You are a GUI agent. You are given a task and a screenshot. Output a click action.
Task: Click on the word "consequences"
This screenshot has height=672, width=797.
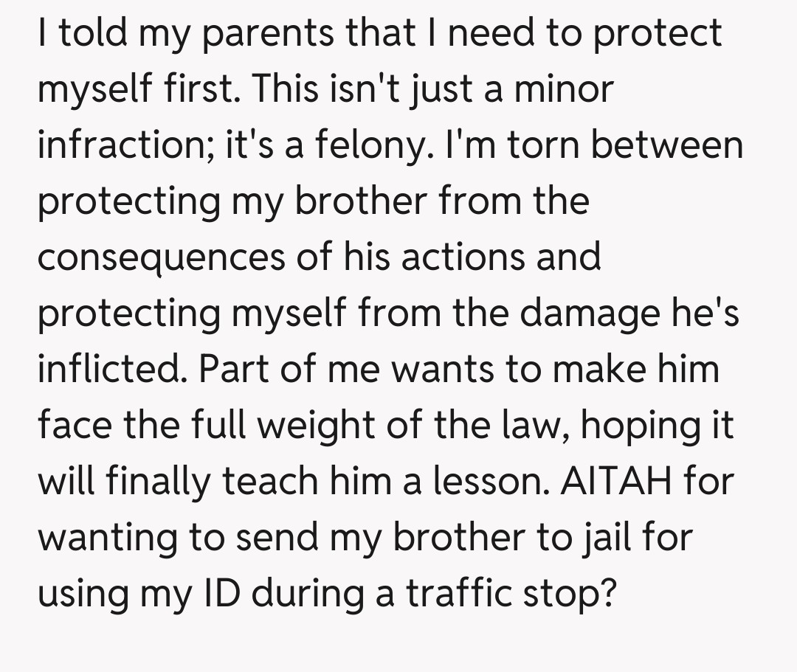coord(185,257)
